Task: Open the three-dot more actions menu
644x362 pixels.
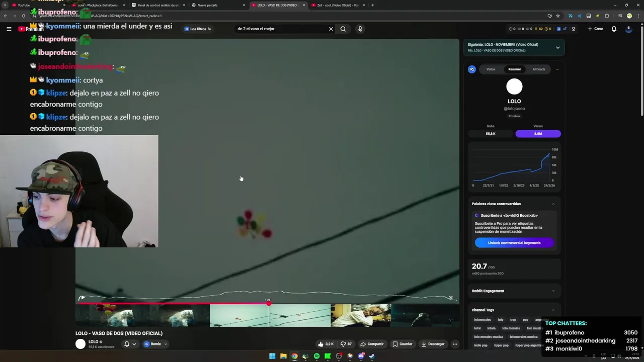Action: point(455,344)
